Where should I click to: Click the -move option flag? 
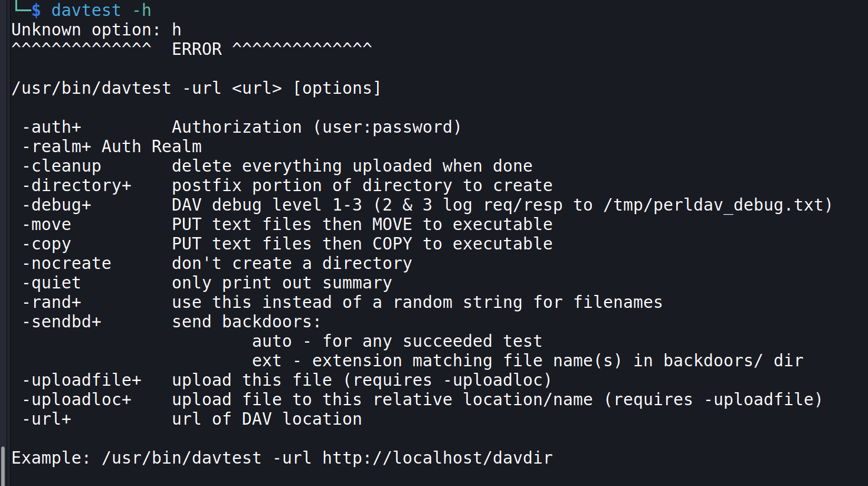(47, 225)
